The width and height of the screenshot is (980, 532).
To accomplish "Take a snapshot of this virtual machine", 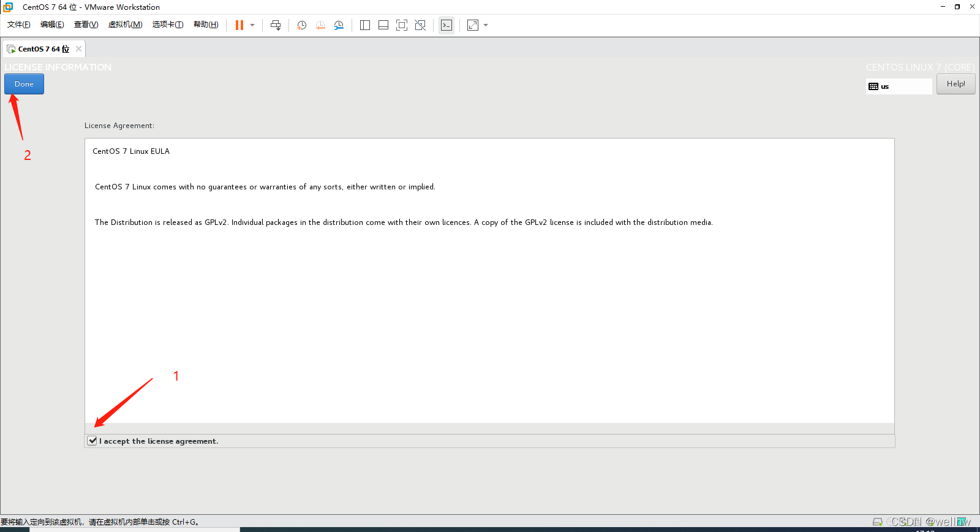I will (x=302, y=25).
